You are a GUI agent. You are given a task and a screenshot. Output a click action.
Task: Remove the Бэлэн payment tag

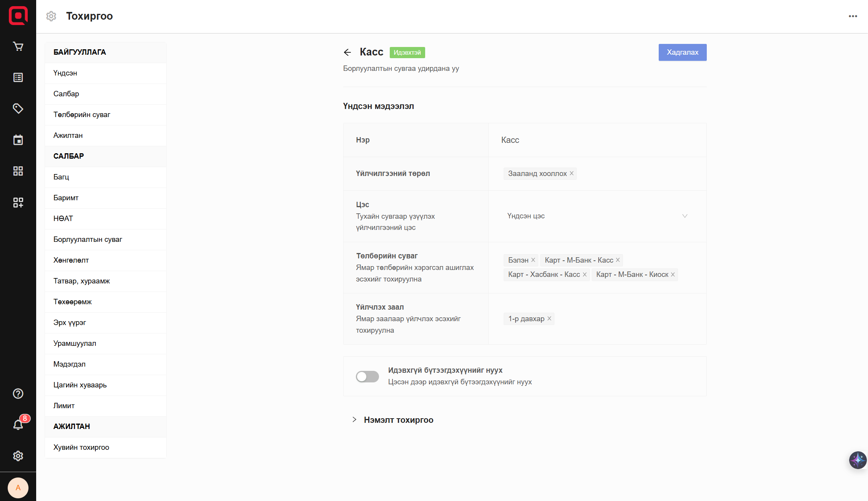click(x=533, y=260)
